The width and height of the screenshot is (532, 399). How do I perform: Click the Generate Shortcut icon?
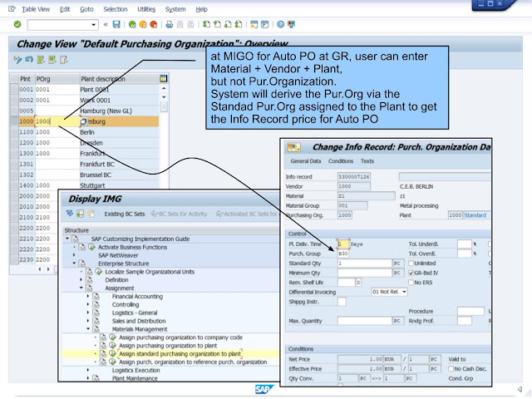(264, 24)
